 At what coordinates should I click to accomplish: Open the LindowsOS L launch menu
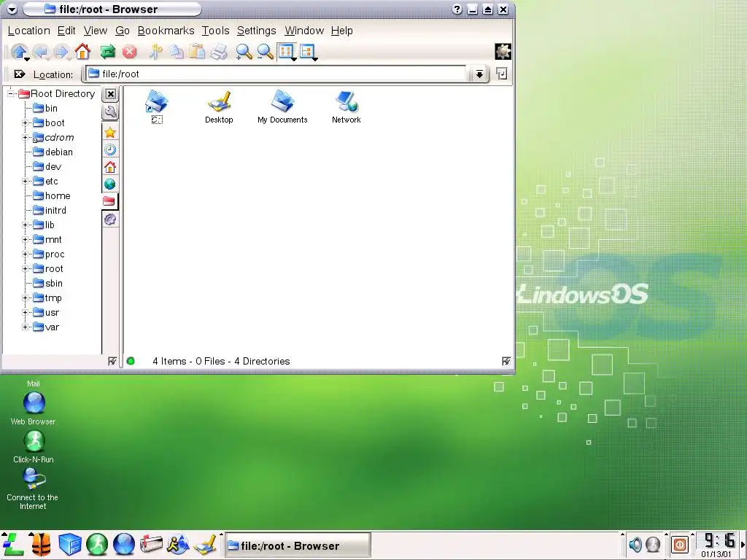click(x=12, y=545)
